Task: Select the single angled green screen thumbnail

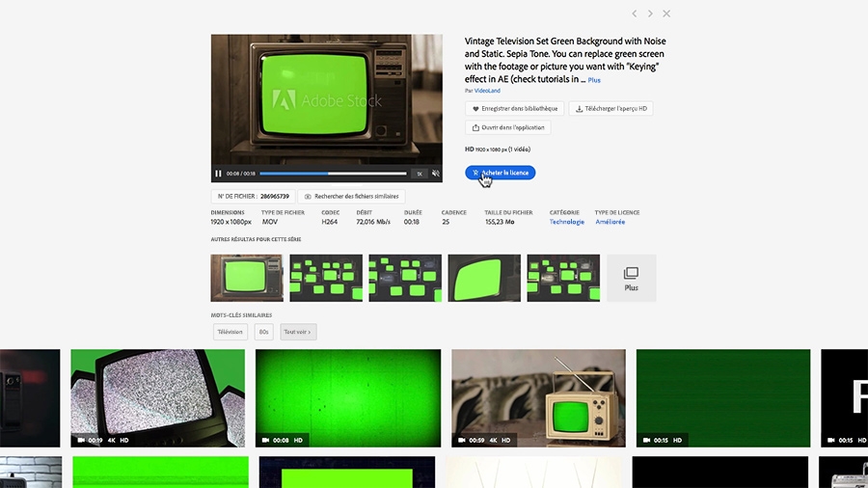Action: pyautogui.click(x=484, y=278)
